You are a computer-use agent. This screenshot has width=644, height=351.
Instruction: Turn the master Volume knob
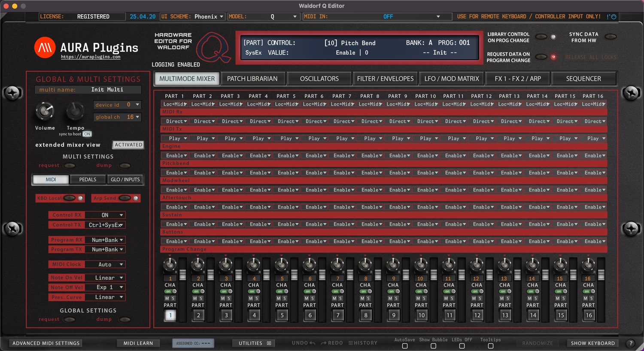coord(45,112)
